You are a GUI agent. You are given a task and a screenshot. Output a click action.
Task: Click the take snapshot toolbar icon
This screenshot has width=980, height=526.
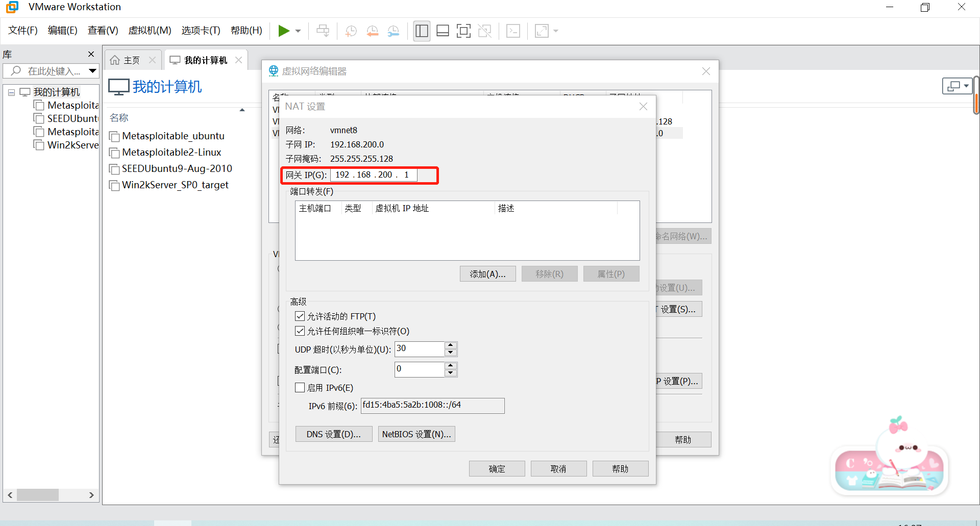tap(351, 31)
